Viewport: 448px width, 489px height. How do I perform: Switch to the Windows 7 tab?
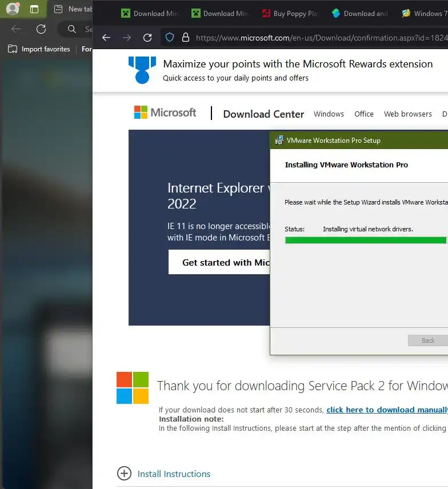pos(425,13)
